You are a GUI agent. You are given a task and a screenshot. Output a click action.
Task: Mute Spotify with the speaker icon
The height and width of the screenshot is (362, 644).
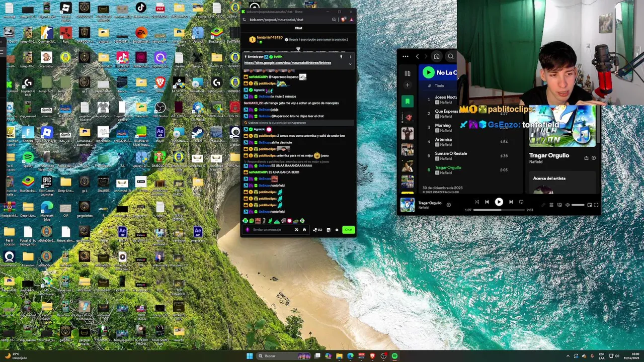[568, 205]
